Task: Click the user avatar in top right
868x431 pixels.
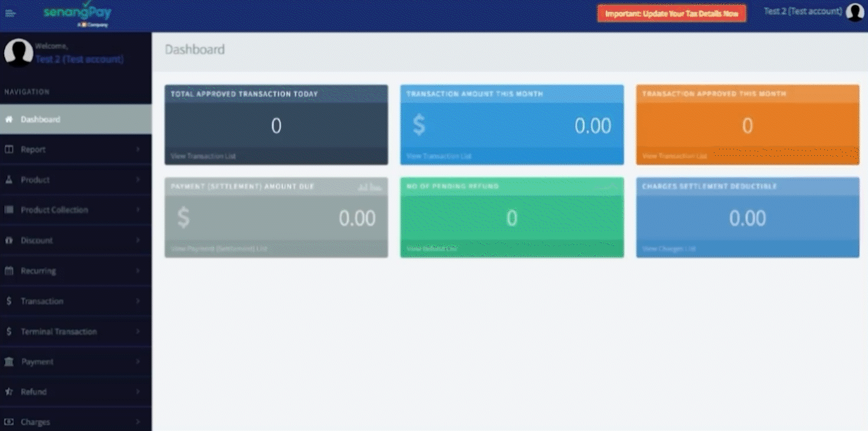Action: tap(854, 12)
